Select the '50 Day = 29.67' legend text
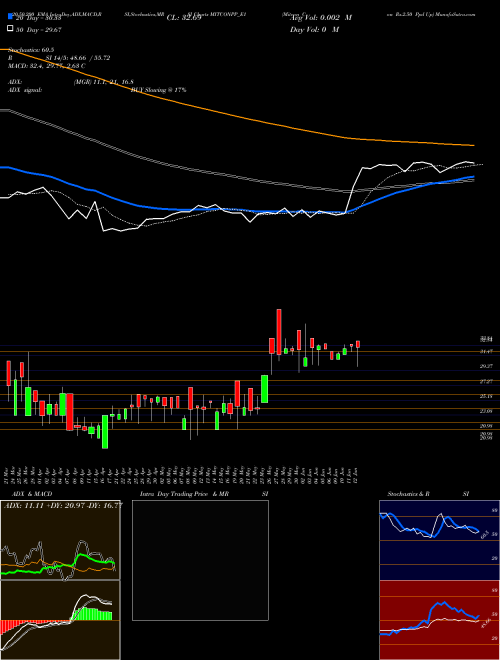The width and height of the screenshot is (500, 660). 39,29
